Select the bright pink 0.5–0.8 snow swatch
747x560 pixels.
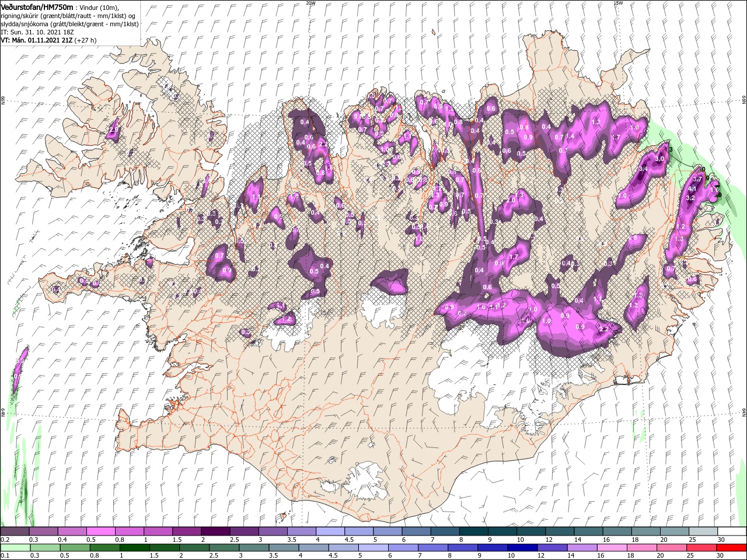point(101,531)
